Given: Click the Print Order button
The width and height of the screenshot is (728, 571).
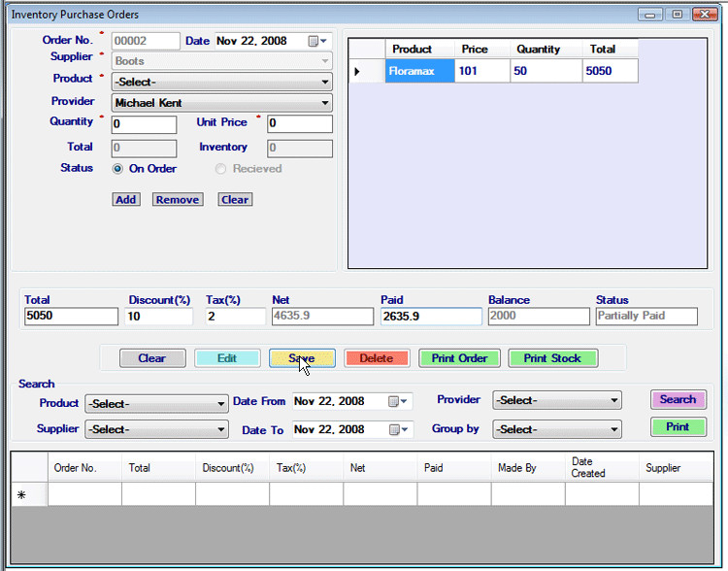Looking at the screenshot, I should pyautogui.click(x=459, y=358).
